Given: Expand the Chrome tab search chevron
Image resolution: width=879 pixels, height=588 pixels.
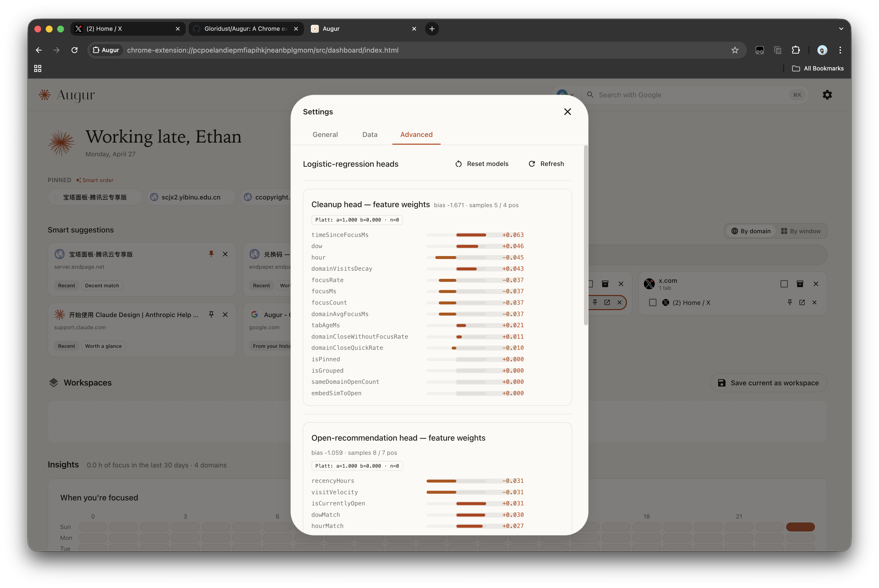Looking at the screenshot, I should point(841,29).
